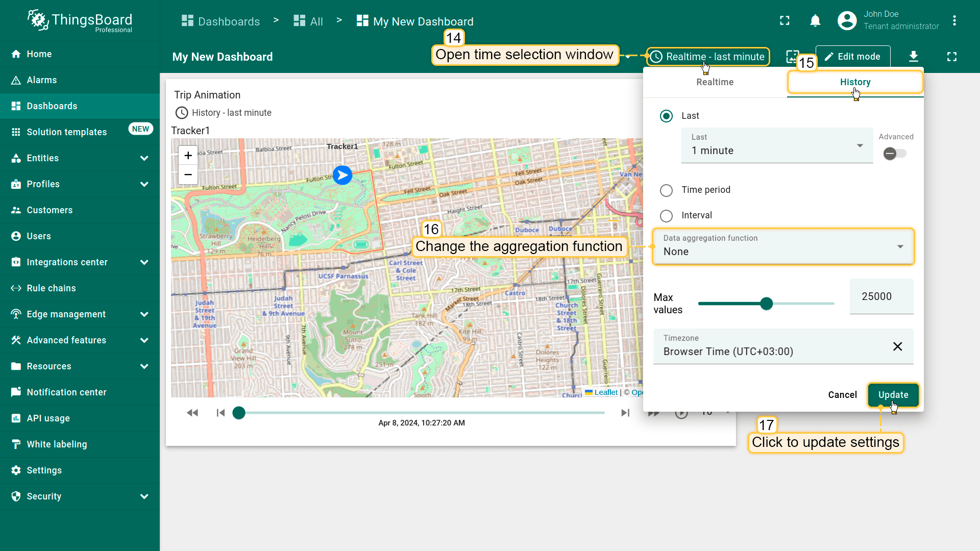This screenshot has height=551, width=980.
Task: Click the All breadcrumb link
Action: pos(308,21)
